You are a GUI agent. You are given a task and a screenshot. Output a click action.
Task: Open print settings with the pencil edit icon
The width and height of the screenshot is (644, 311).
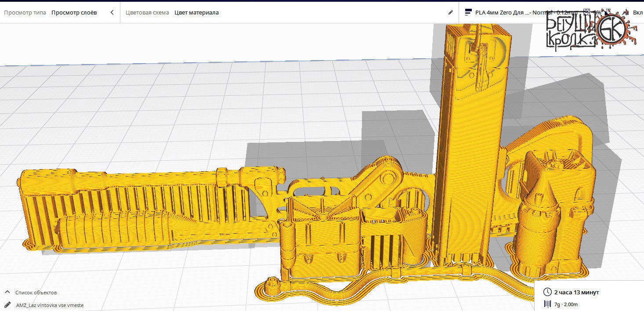(x=451, y=12)
